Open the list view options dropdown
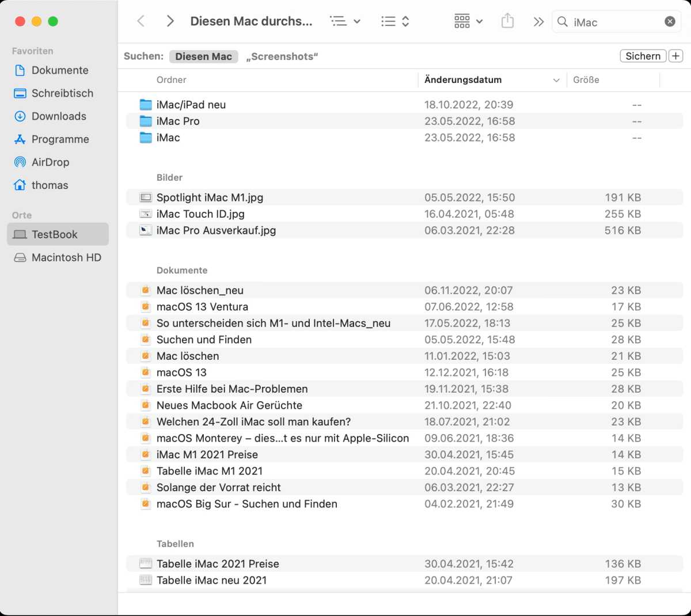 (345, 21)
